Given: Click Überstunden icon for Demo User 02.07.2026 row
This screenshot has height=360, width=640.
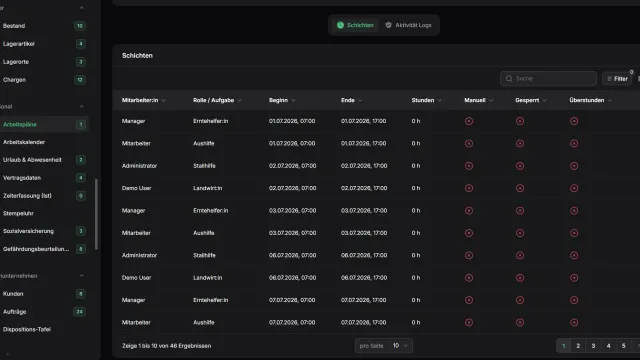Looking at the screenshot, I should point(574,188).
